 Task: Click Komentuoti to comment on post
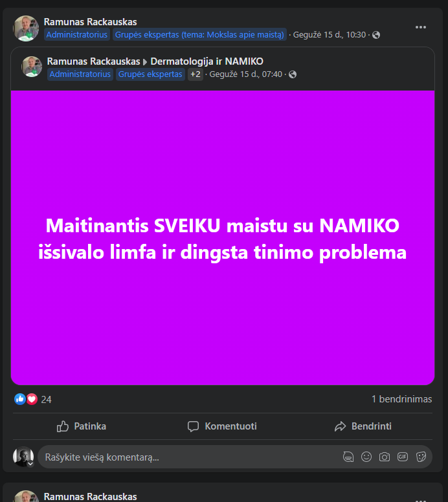point(223,426)
